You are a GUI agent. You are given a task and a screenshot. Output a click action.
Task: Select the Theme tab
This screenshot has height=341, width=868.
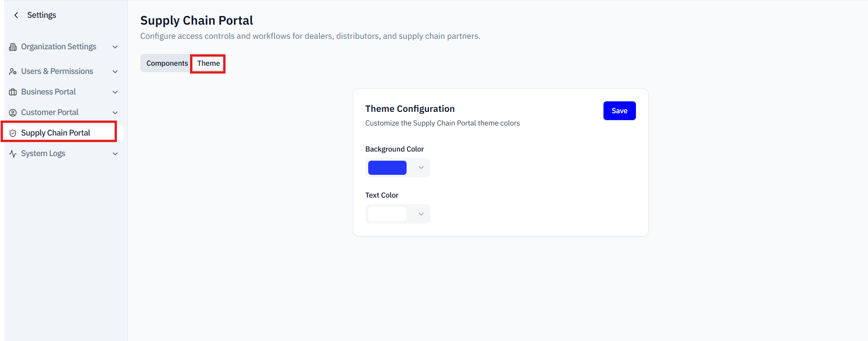coord(208,63)
